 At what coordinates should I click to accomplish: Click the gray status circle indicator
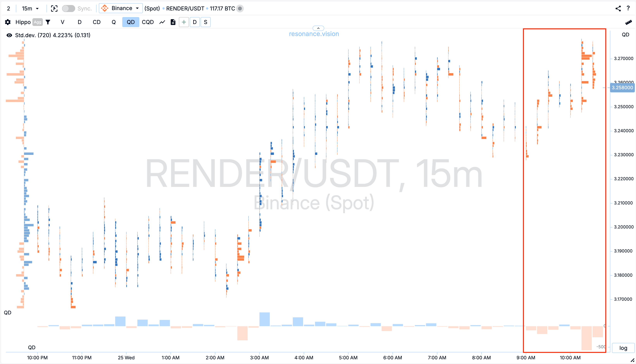(x=240, y=9)
